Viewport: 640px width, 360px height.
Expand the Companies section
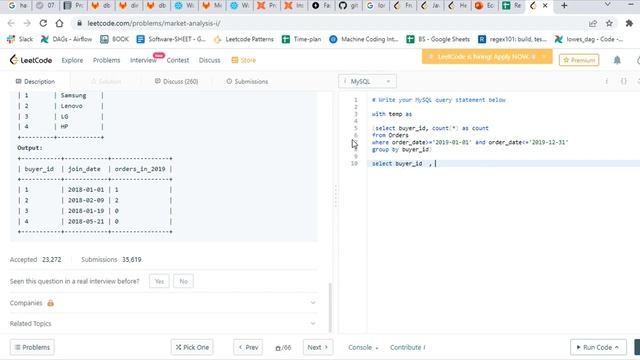pos(163,303)
